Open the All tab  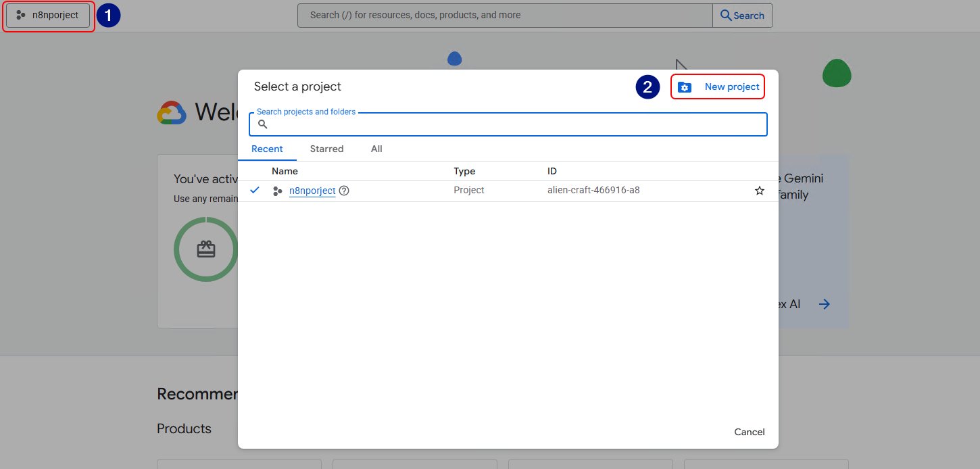[x=376, y=149]
